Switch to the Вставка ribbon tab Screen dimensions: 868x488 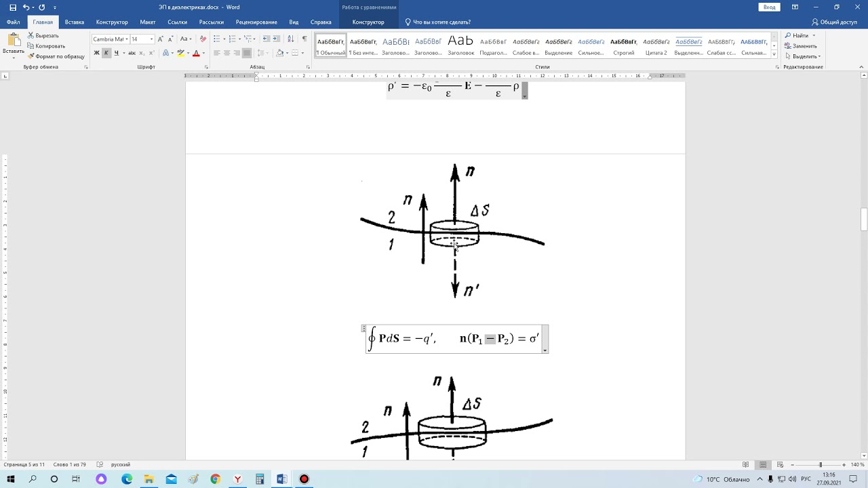[x=75, y=22]
